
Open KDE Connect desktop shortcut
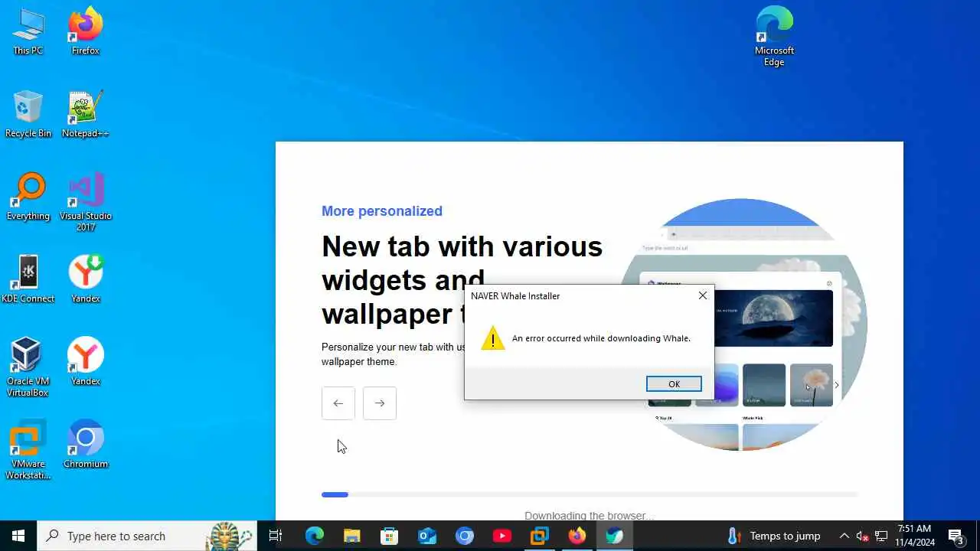point(28,279)
